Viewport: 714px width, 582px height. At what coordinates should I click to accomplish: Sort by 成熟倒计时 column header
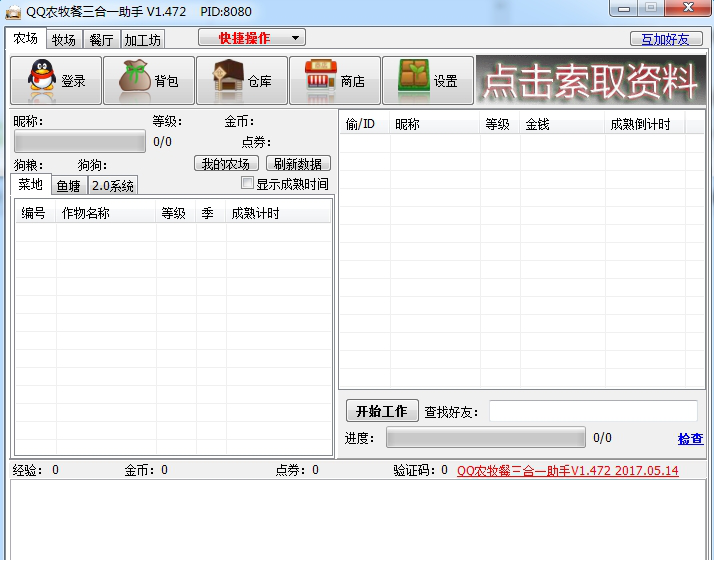coord(645,124)
